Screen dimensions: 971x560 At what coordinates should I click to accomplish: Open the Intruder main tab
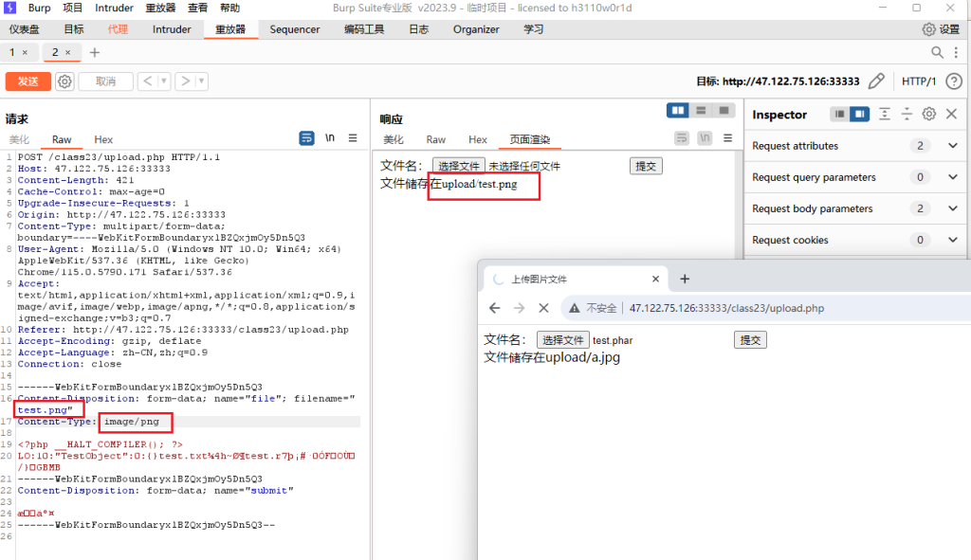pos(172,29)
